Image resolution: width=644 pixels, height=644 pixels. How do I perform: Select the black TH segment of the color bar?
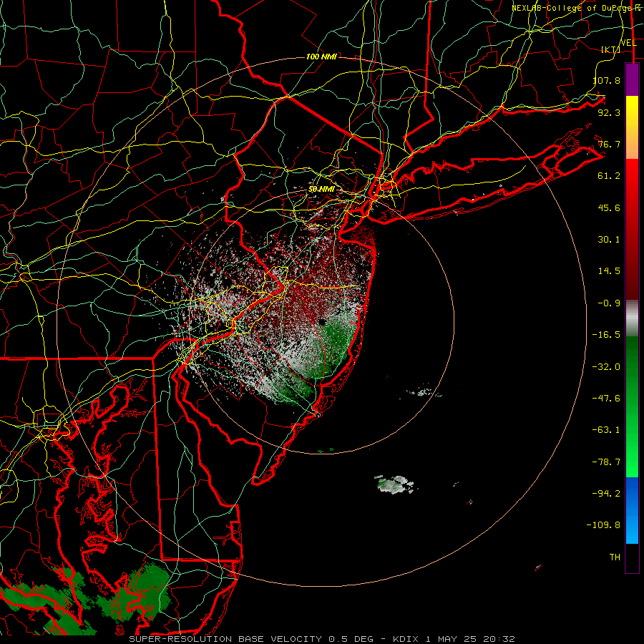[x=632, y=557]
